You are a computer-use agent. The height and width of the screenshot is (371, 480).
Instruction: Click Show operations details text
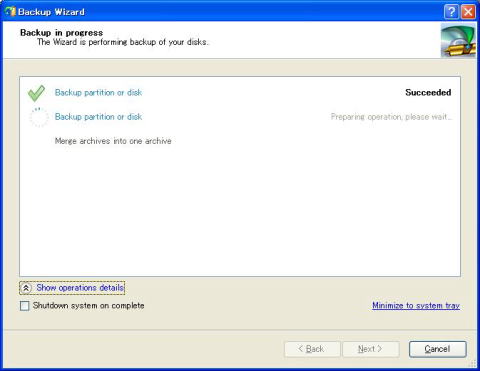click(80, 288)
